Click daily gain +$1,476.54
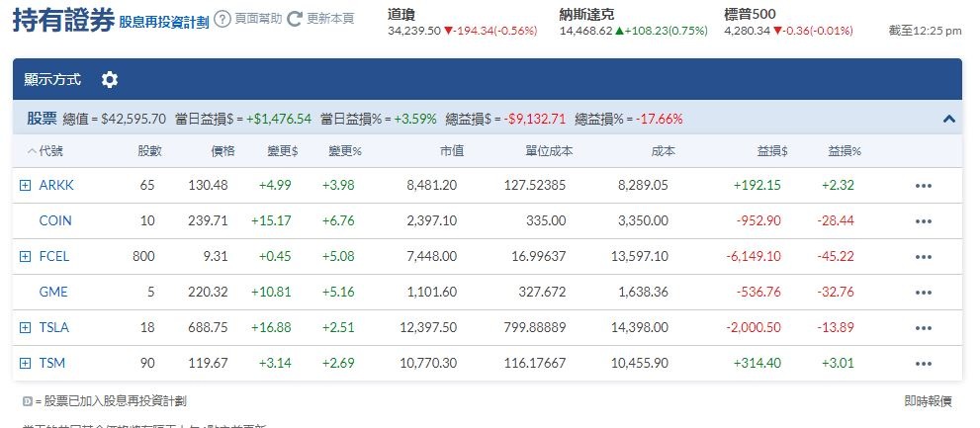980x428 pixels. click(x=279, y=119)
